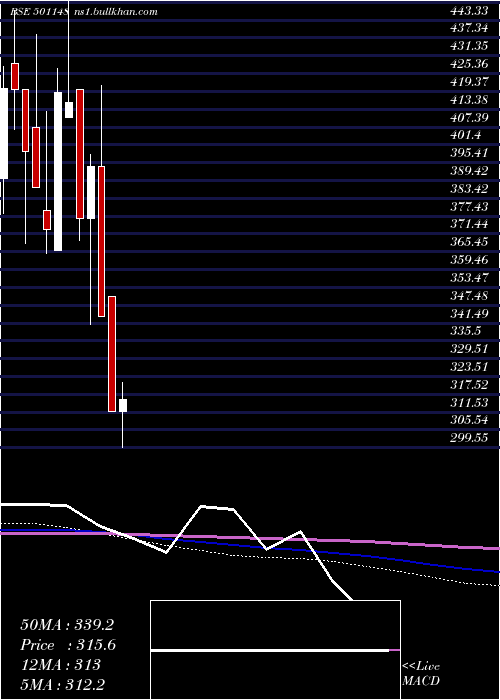
Task: Click the 50MA : 339.2 readout
Action: click(67, 625)
